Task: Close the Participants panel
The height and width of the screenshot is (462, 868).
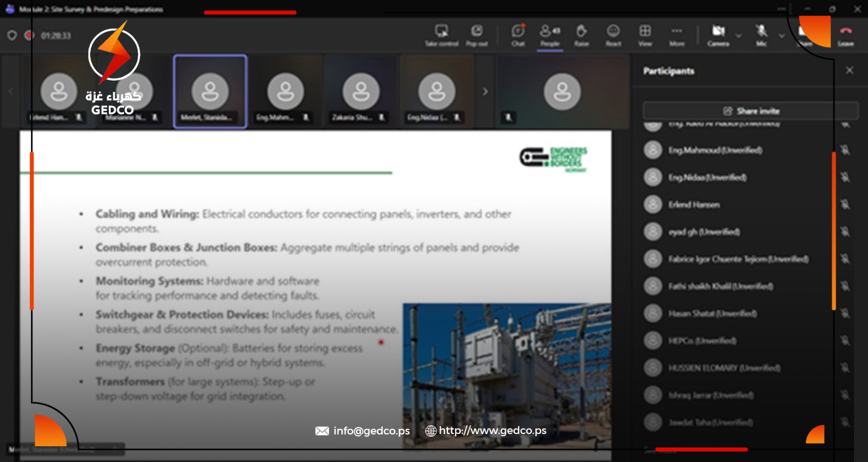Action: point(849,70)
